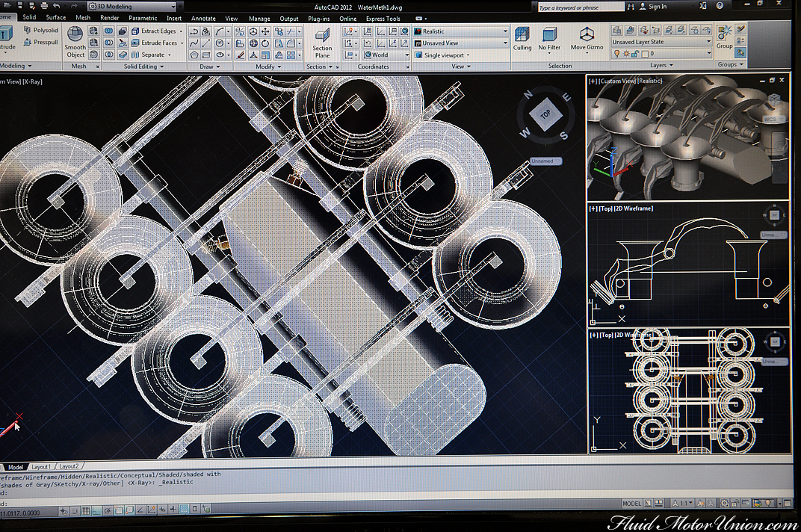
Task: Activate the Presspull tool
Action: point(41,43)
